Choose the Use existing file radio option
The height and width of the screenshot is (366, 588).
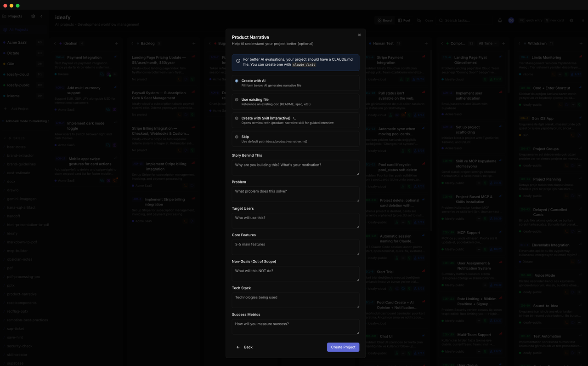[237, 100]
